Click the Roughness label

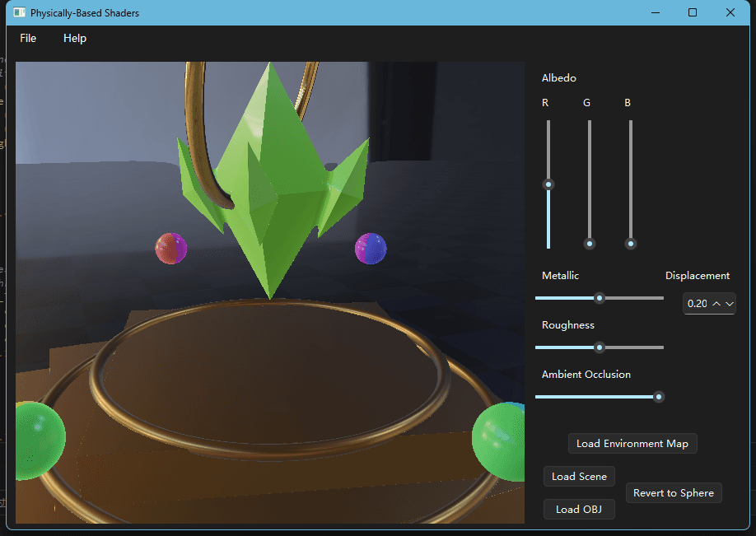click(x=568, y=325)
